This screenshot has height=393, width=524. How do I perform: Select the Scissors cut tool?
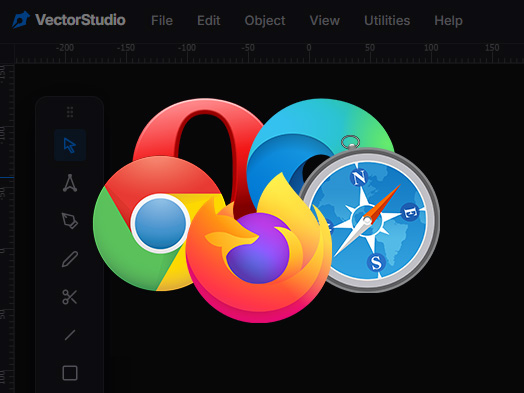pyautogui.click(x=70, y=297)
